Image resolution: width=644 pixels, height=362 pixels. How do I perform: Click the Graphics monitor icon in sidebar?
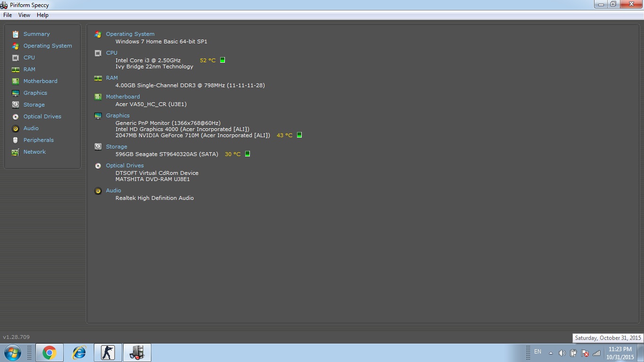(16, 93)
